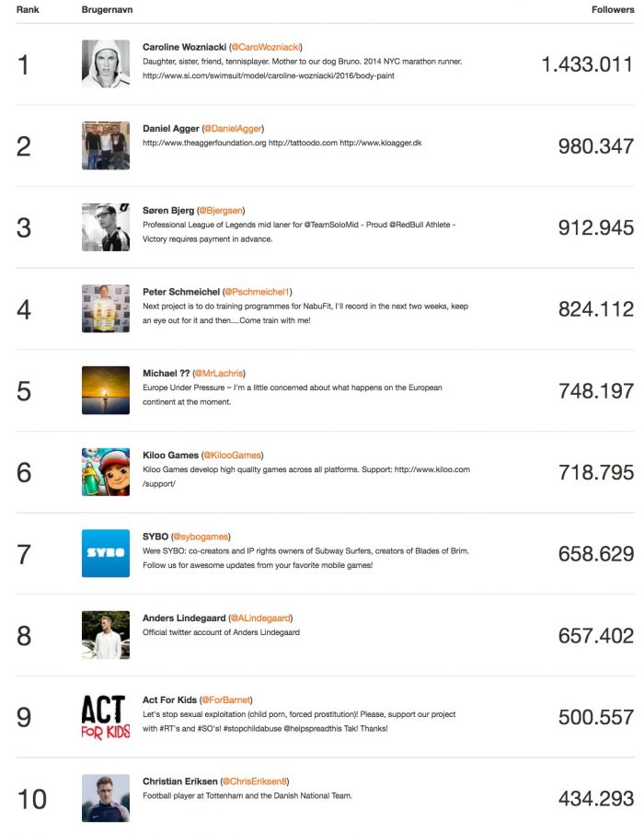Follow the @DanielAgger handle link

click(x=233, y=129)
